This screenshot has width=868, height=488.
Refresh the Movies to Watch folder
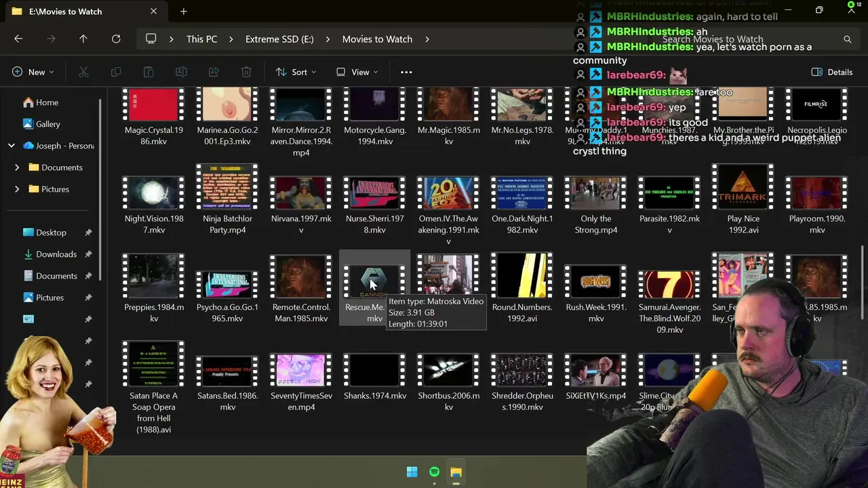point(116,39)
